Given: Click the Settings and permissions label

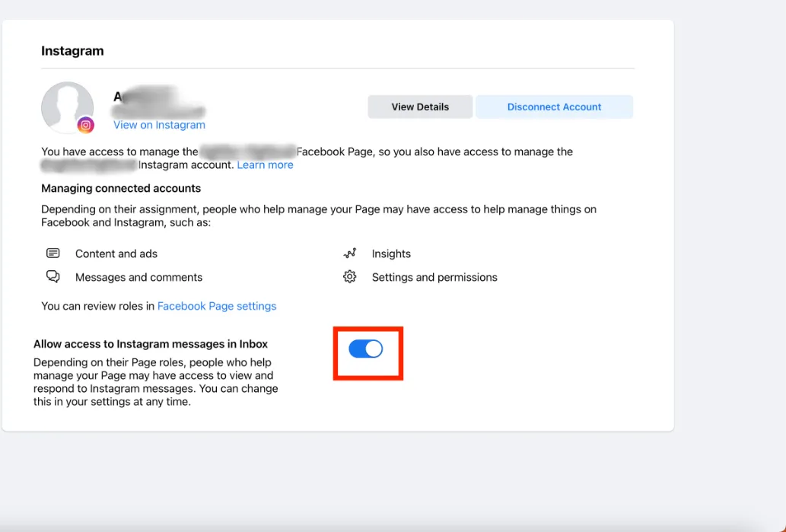Looking at the screenshot, I should 434,277.
